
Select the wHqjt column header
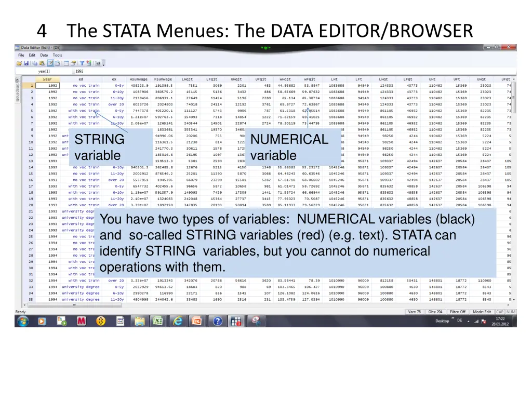tap(285, 79)
